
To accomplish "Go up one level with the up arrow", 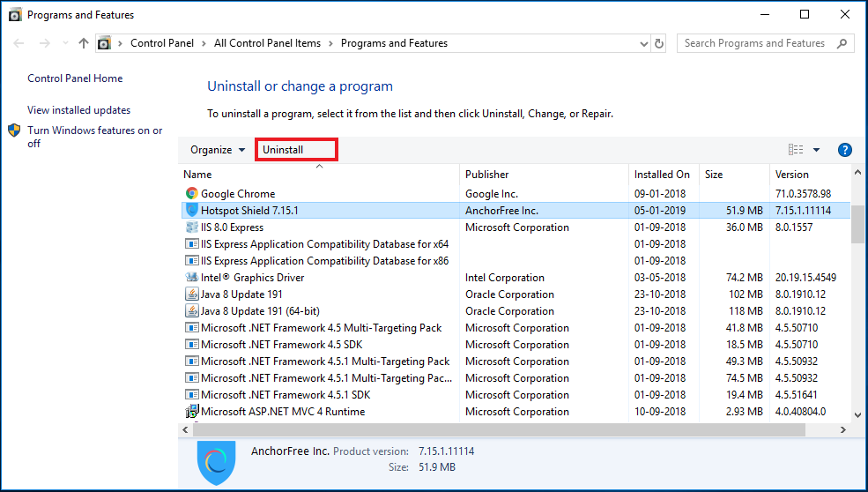I will tap(84, 43).
